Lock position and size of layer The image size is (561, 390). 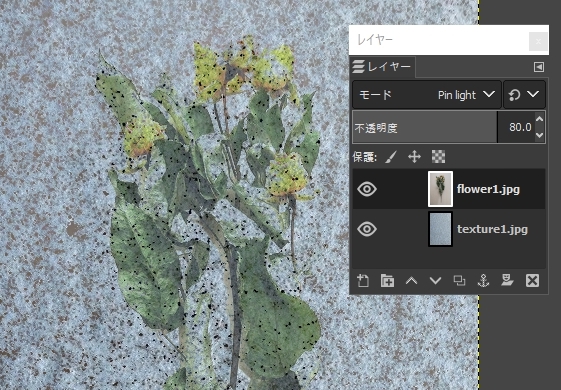click(414, 157)
